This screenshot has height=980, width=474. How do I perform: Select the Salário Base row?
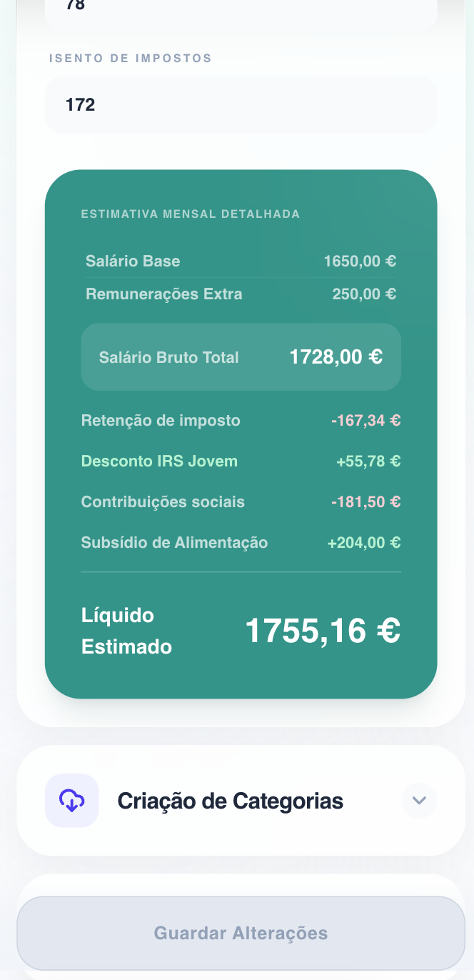241,261
